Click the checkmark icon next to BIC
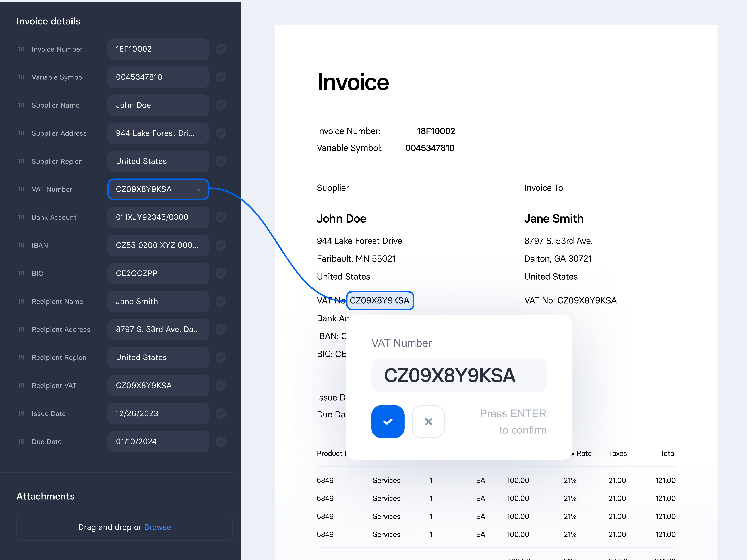The width and height of the screenshot is (747, 560). click(x=221, y=273)
